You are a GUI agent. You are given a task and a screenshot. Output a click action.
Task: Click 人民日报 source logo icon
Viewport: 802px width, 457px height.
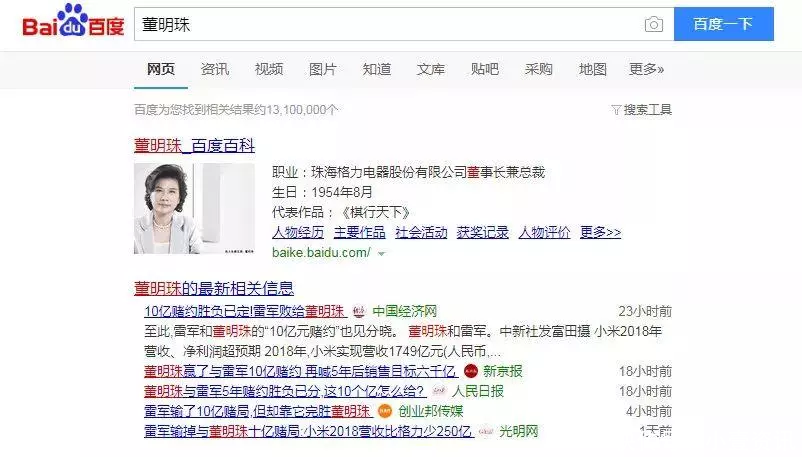point(439,391)
